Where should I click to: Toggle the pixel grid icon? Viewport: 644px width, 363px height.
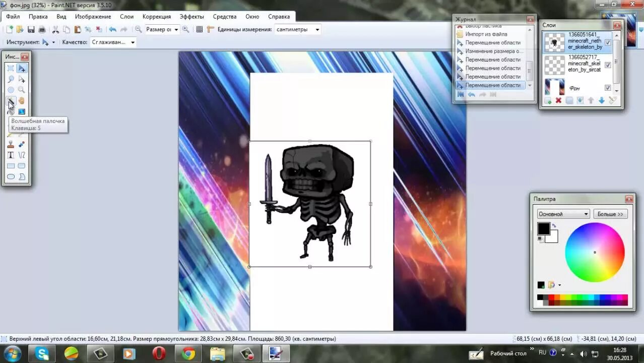(199, 29)
